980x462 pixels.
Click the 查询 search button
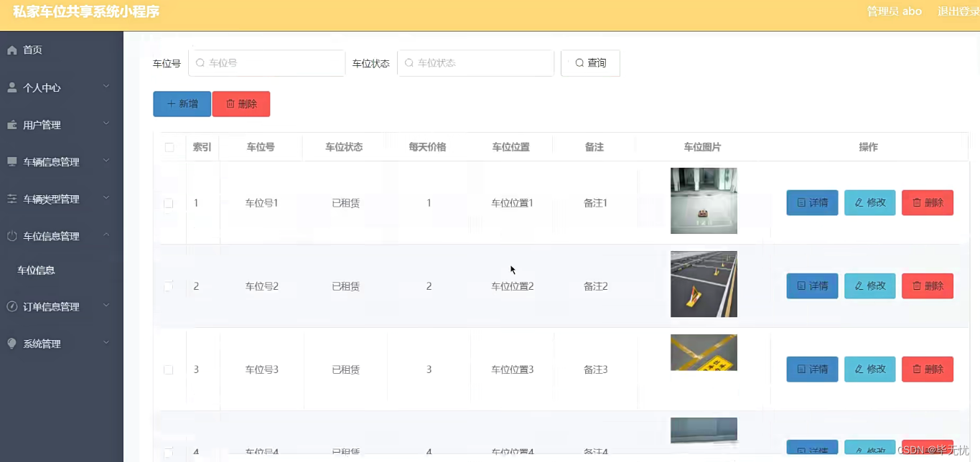590,63
